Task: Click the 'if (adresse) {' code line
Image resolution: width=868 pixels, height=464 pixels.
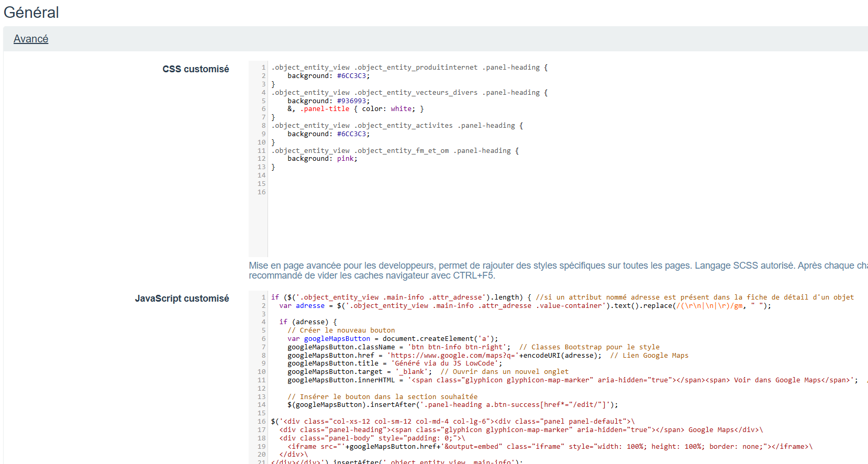Action: 308,322
